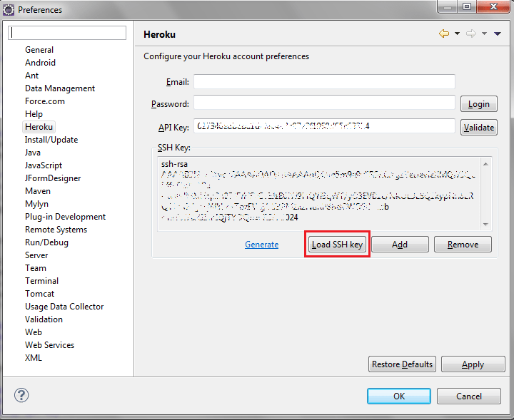
Task: Click the Generate SSH key link
Action: tap(261, 245)
